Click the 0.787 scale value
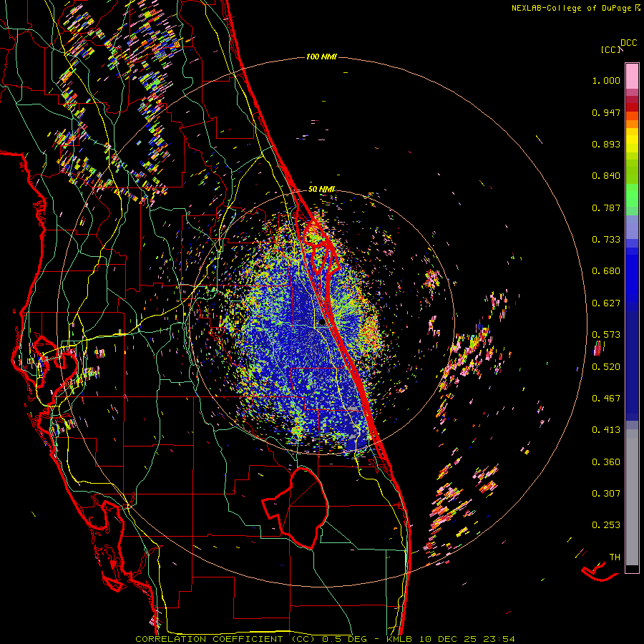 click(606, 208)
